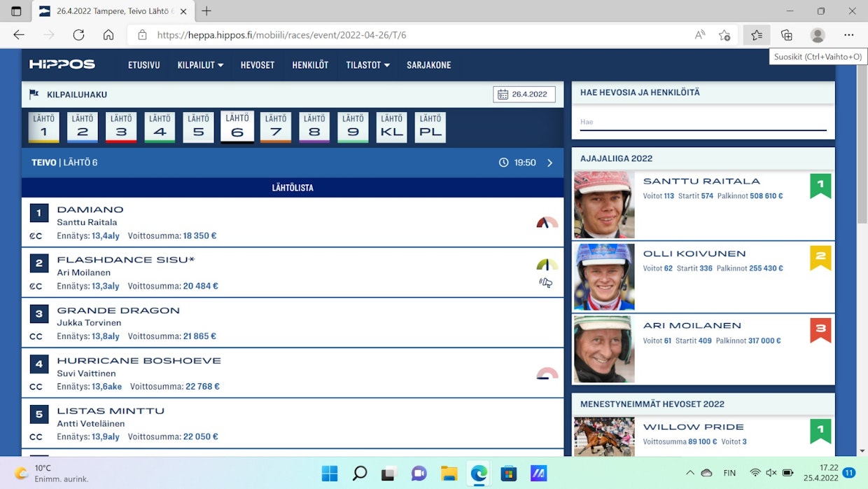
Task: Select the Lähtö 3 race tab
Action: coord(121,128)
